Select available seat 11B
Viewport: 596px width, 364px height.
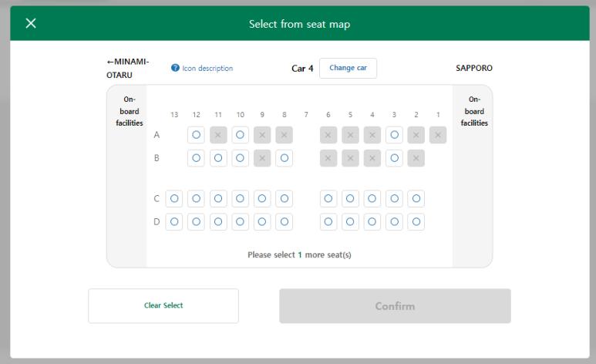tap(218, 158)
